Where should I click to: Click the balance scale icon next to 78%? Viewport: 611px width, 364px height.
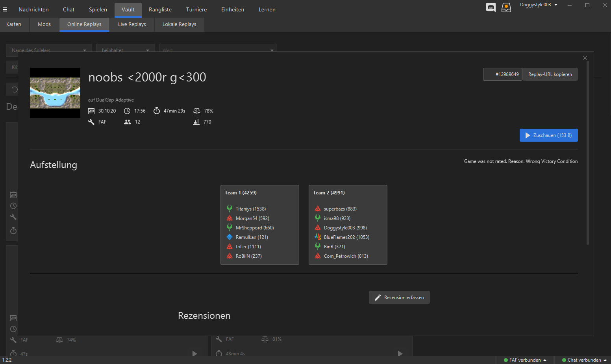tap(197, 111)
